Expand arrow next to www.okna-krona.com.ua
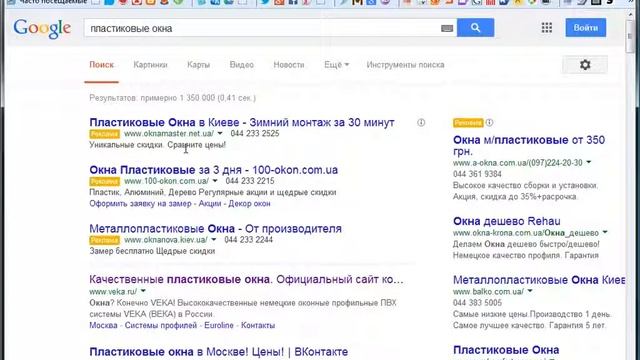The image size is (640, 360). 605,233
